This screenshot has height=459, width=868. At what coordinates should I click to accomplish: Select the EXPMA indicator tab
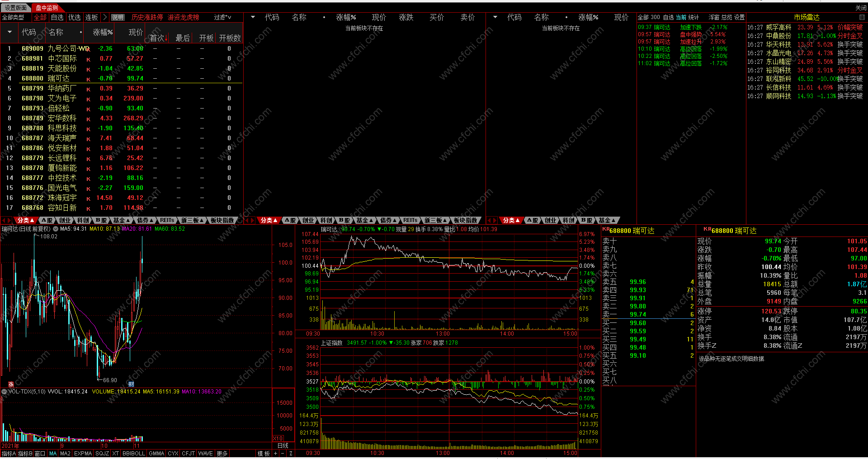tap(83, 453)
